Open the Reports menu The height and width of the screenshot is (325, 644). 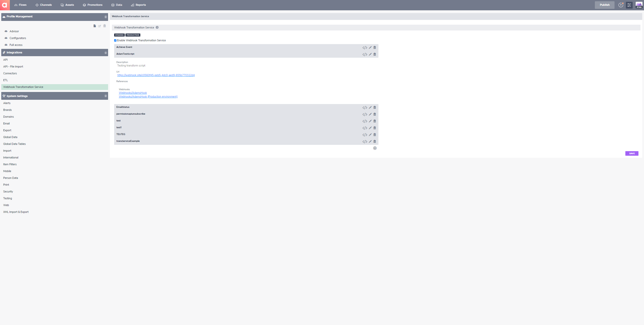[x=138, y=5]
